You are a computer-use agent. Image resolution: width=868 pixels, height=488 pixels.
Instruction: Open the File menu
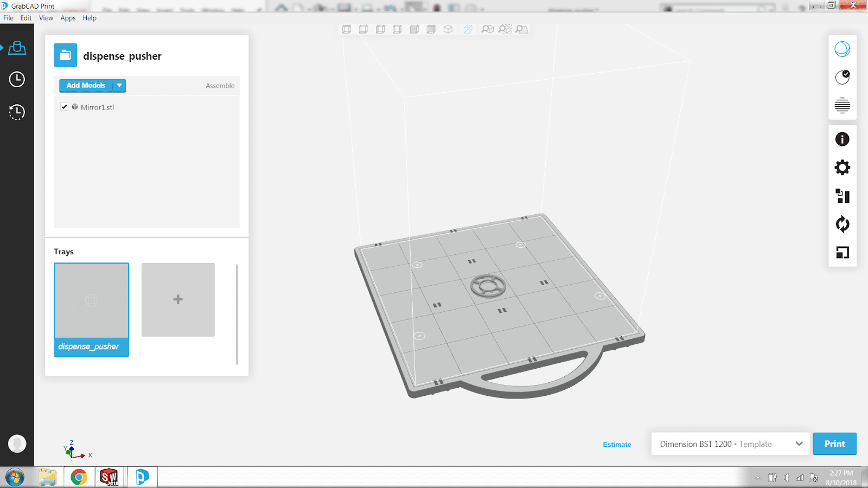pyautogui.click(x=9, y=18)
